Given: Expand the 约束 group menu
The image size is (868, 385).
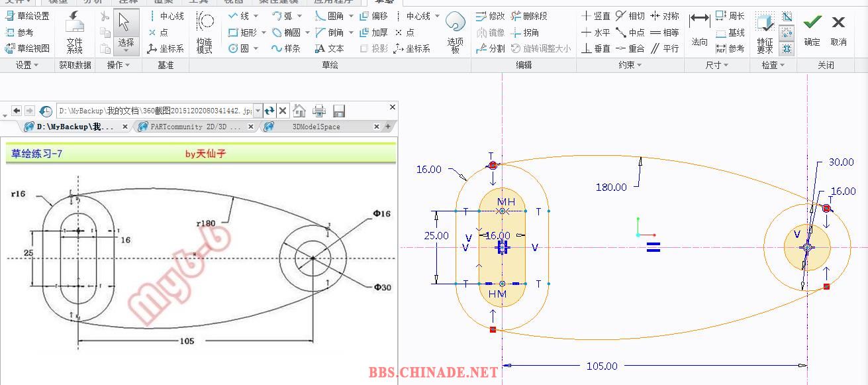Looking at the screenshot, I should [630, 65].
